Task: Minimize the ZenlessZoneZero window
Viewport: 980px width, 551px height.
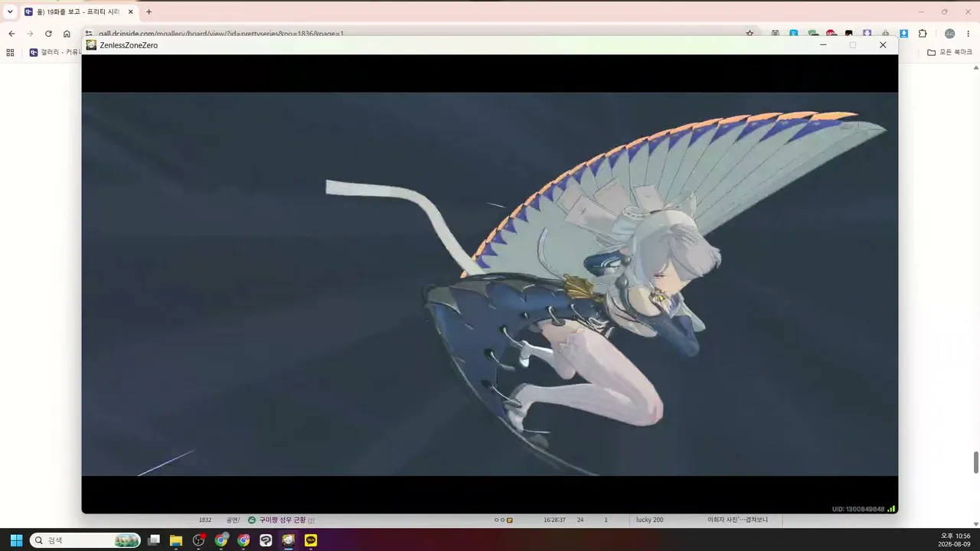Action: point(823,45)
